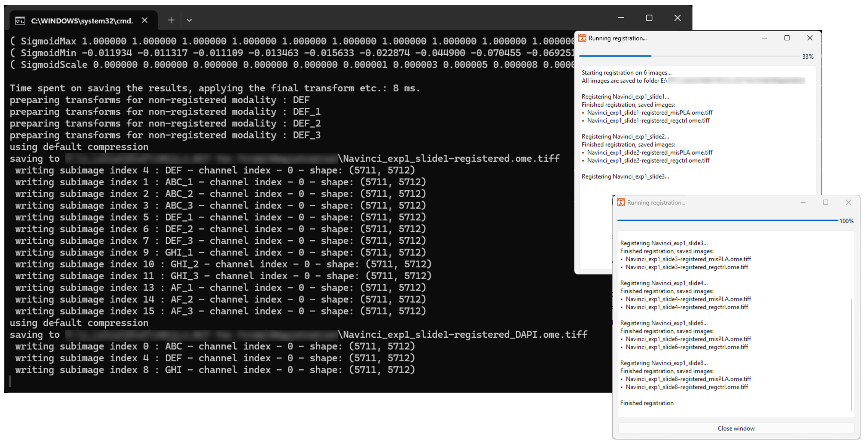This screenshot has width=868, height=447.
Task: Maximize the 100% registration dialog
Action: pos(825,203)
